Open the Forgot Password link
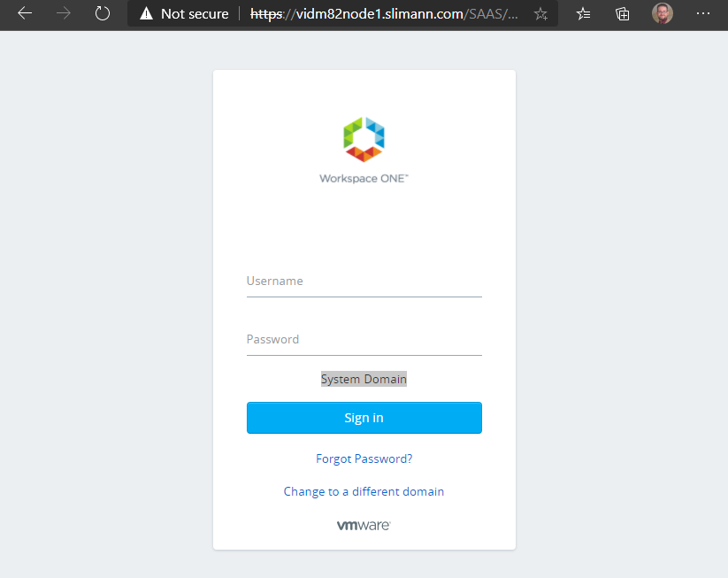The width and height of the screenshot is (728, 578). (364, 459)
